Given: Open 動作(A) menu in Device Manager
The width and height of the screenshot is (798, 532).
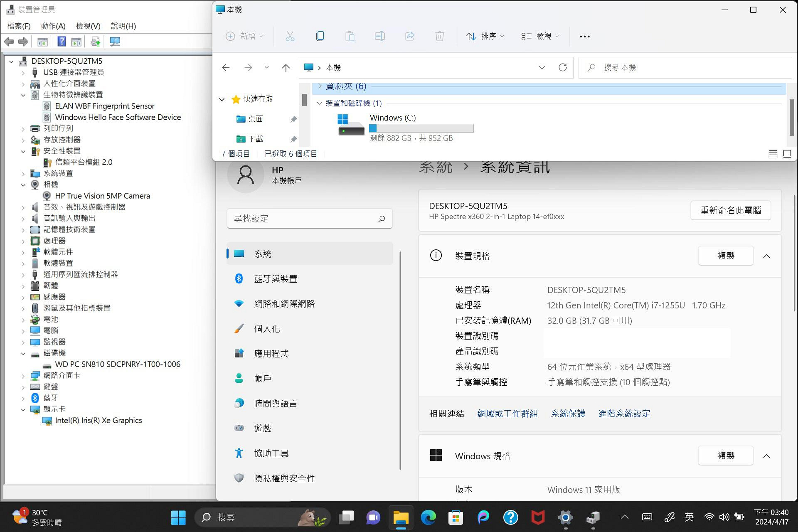Looking at the screenshot, I should click(53, 26).
